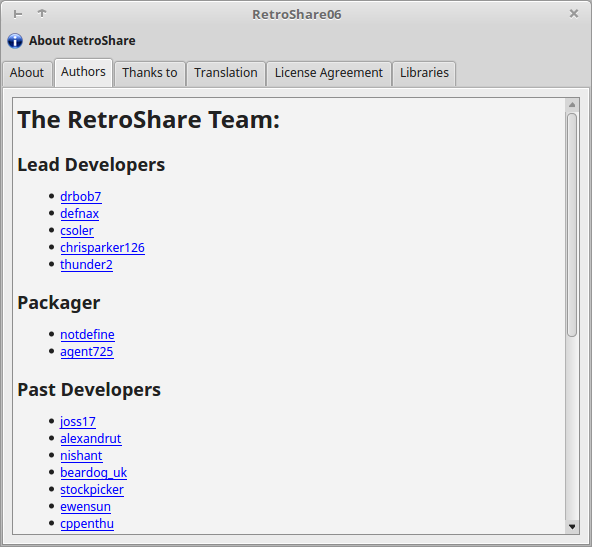Open the drbob7 developer link
Viewport: 592px width, 547px height.
(81, 197)
